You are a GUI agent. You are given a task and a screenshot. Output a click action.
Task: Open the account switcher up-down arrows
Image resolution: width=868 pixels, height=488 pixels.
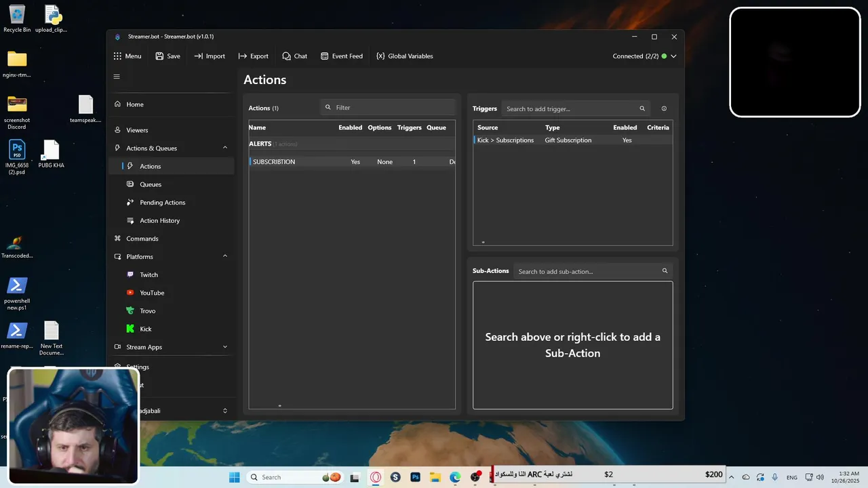[x=225, y=411]
